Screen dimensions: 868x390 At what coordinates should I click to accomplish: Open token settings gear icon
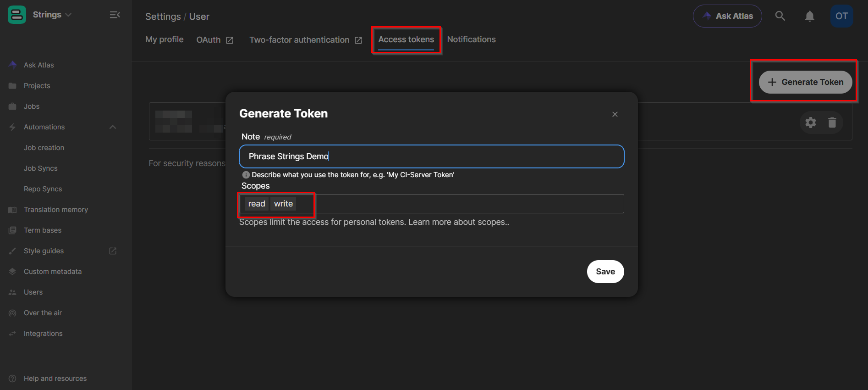pyautogui.click(x=811, y=123)
